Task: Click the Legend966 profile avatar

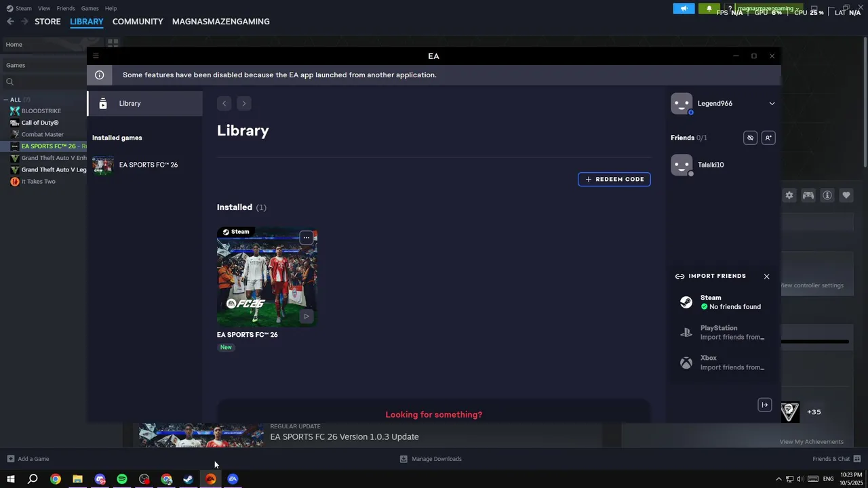Action: pos(682,104)
